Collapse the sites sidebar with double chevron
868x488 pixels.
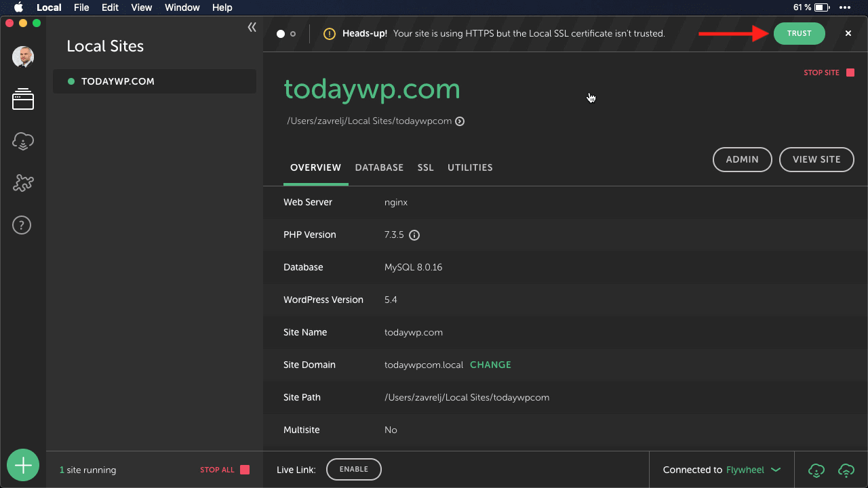tap(252, 27)
